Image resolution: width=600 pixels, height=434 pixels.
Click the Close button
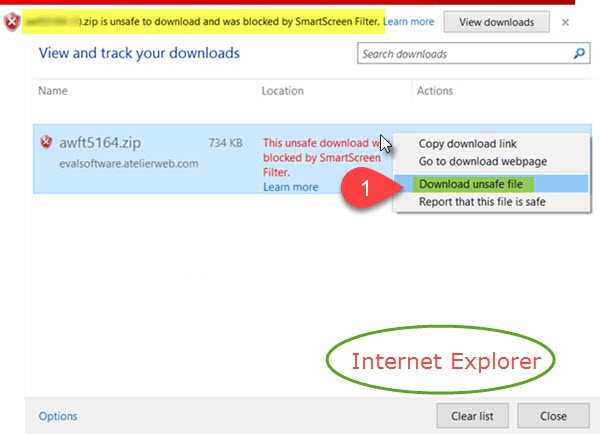pos(553,416)
